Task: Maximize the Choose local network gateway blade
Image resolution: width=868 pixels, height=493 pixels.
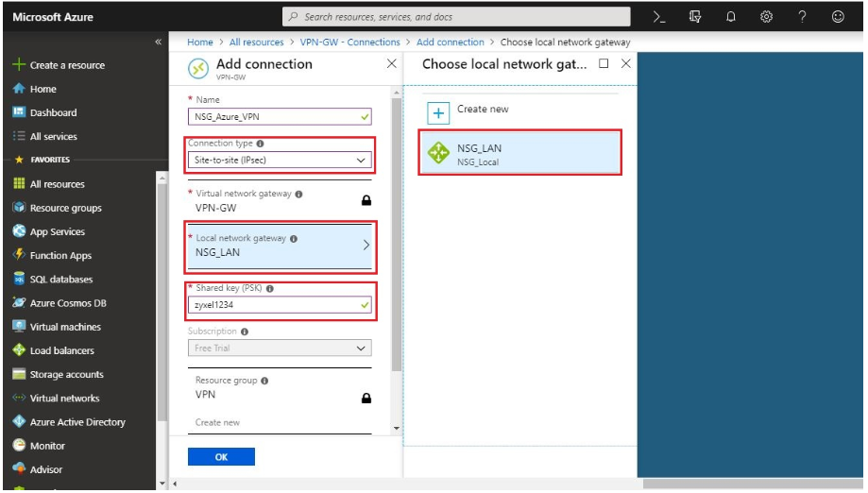Action: 604,64
